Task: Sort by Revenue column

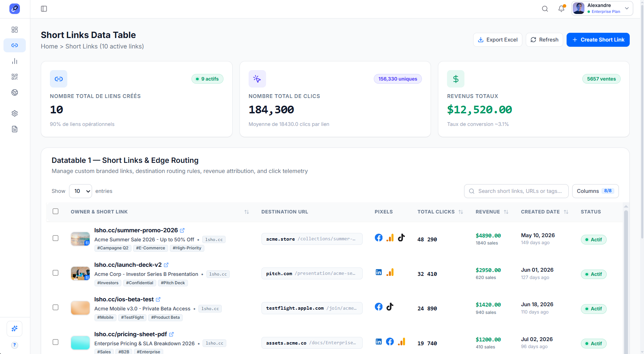Action: pos(506,212)
